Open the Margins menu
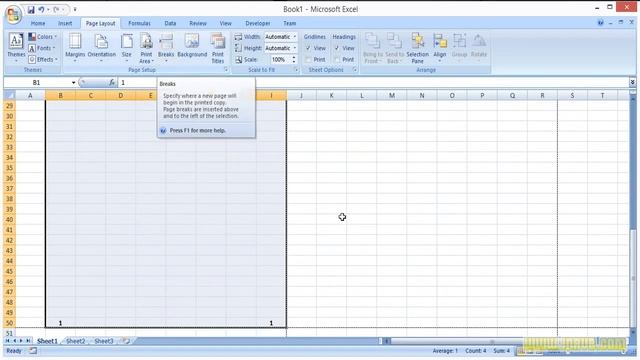This screenshot has width=640, height=360. [x=75, y=47]
